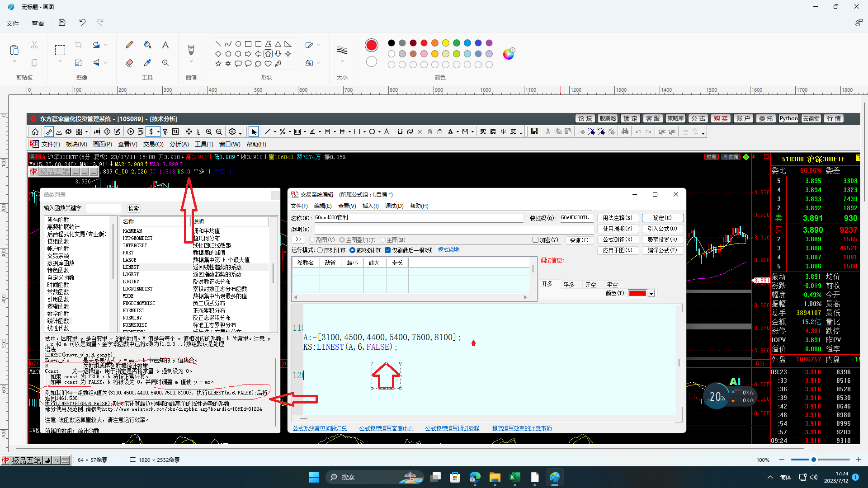Zoom out with the minus button
This screenshot has width=868, height=488.
(782, 460)
